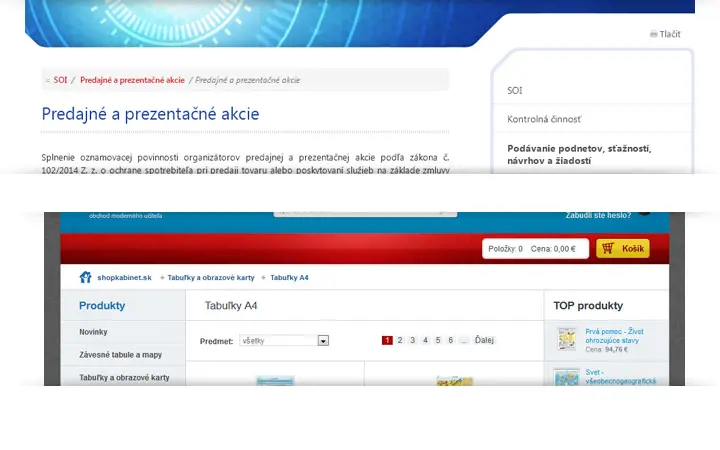Open the Predmet dropdown arrow
The width and height of the screenshot is (720, 450).
pos(323,341)
